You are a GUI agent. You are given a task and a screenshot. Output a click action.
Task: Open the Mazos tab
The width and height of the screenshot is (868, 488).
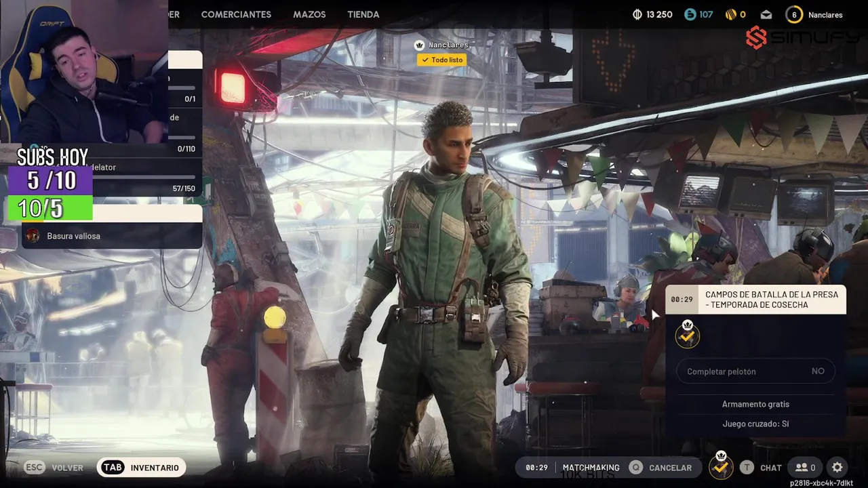pyautogui.click(x=309, y=15)
